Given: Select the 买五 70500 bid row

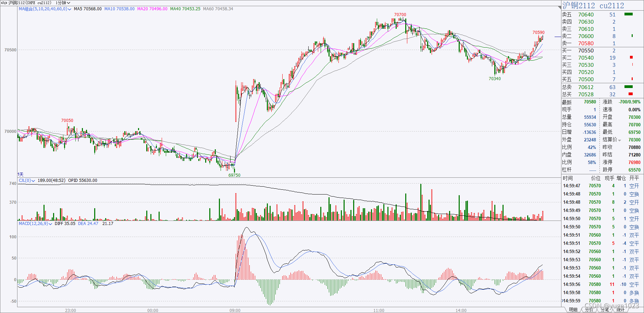Looking at the screenshot, I should point(602,79).
